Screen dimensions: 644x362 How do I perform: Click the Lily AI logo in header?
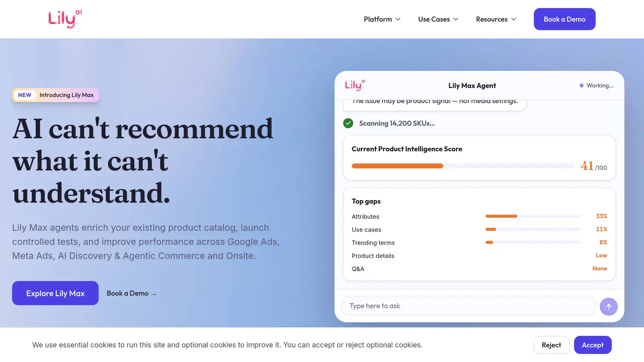tap(65, 19)
